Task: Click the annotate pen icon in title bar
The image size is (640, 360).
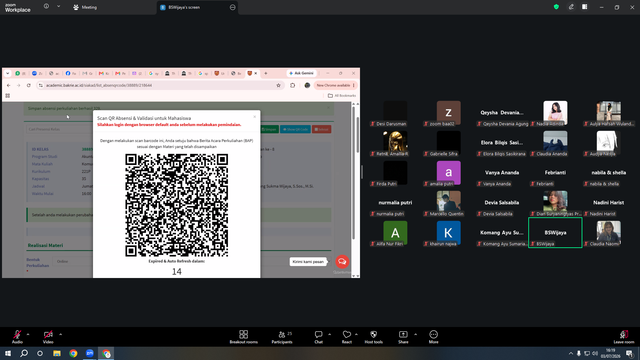Action: coord(571,7)
